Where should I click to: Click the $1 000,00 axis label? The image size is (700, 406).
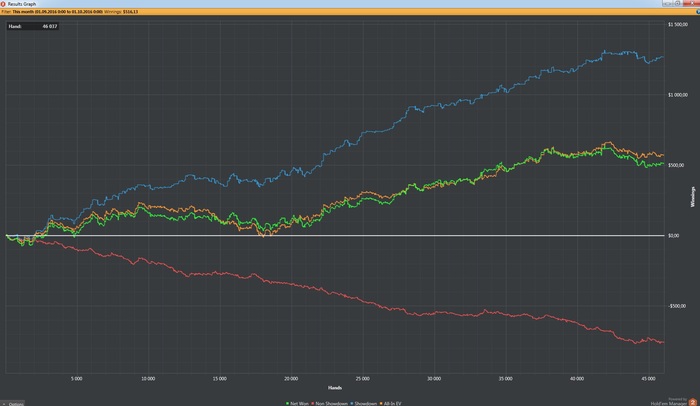tap(678, 95)
